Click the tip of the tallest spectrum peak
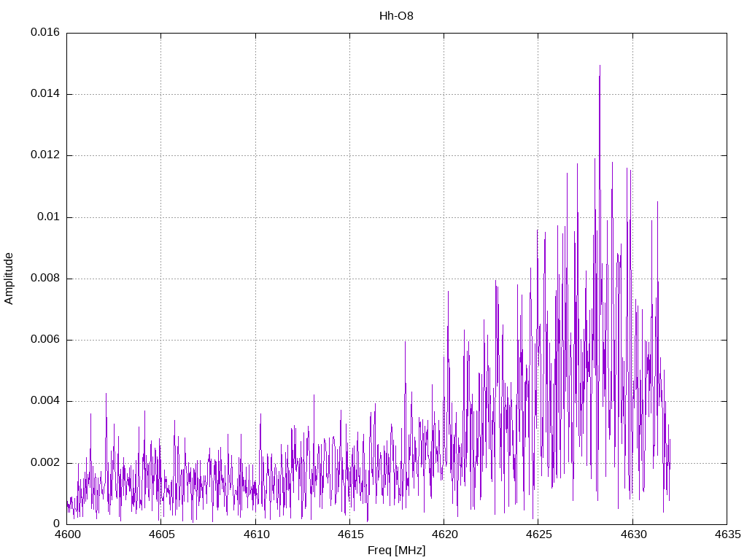 (600, 66)
